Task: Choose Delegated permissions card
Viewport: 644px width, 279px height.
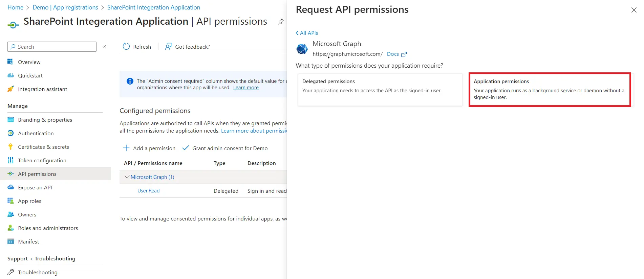Action: coord(380,90)
